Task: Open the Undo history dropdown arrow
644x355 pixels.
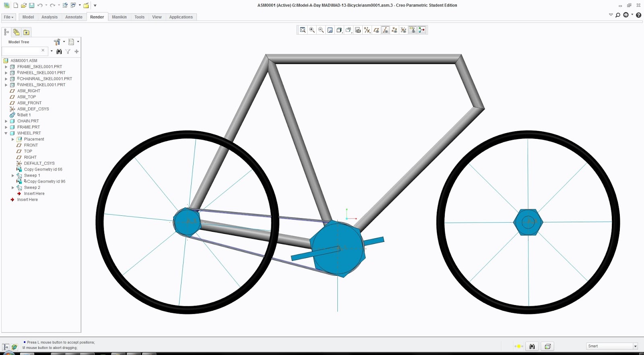Action: click(x=46, y=5)
